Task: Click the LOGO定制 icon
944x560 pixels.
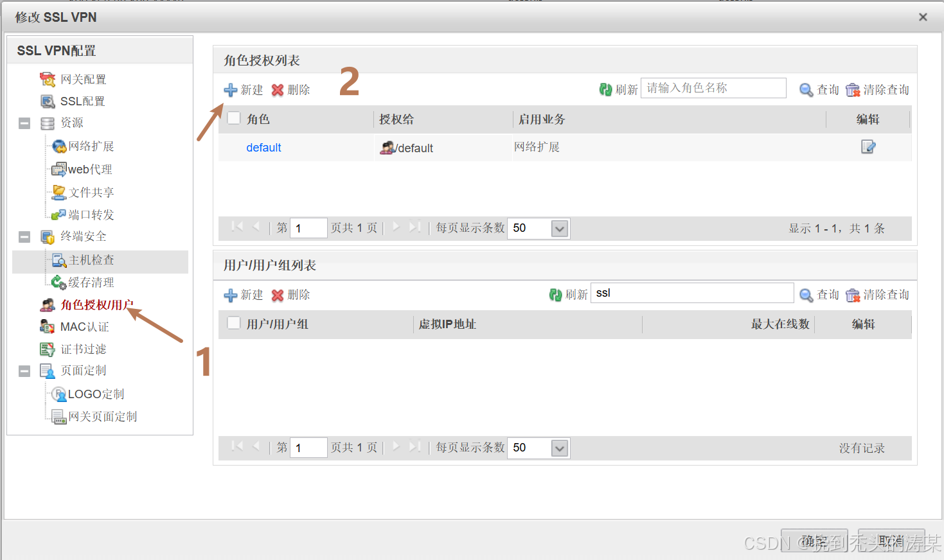Action: 59,394
